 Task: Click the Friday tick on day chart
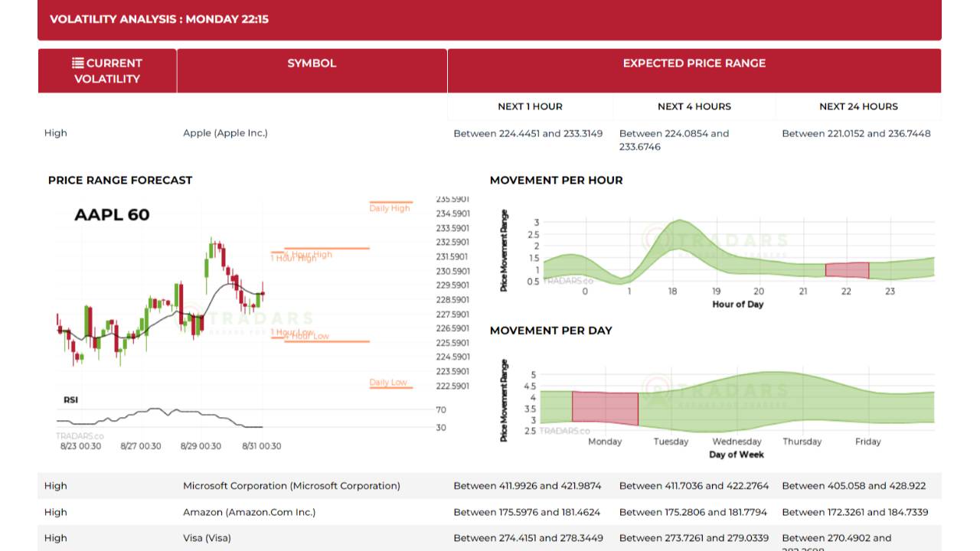867,442
